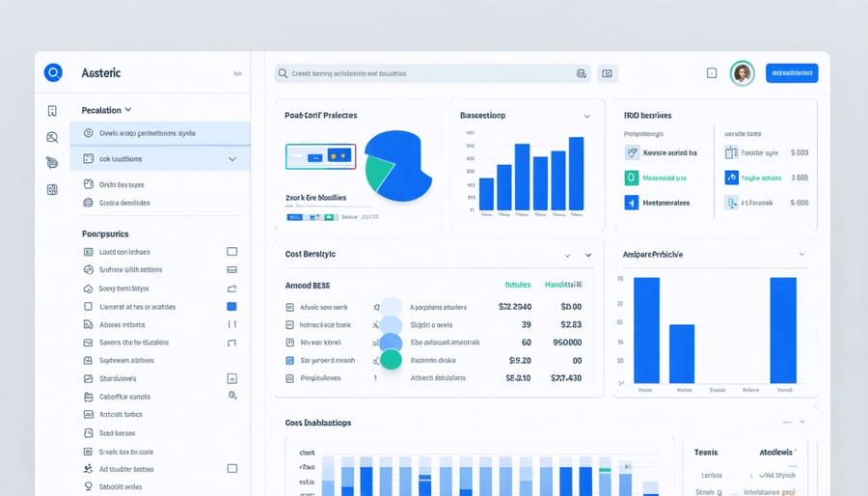Click the green circle swatch in Cost Bersityic
The height and width of the screenshot is (496, 868).
tap(391, 360)
